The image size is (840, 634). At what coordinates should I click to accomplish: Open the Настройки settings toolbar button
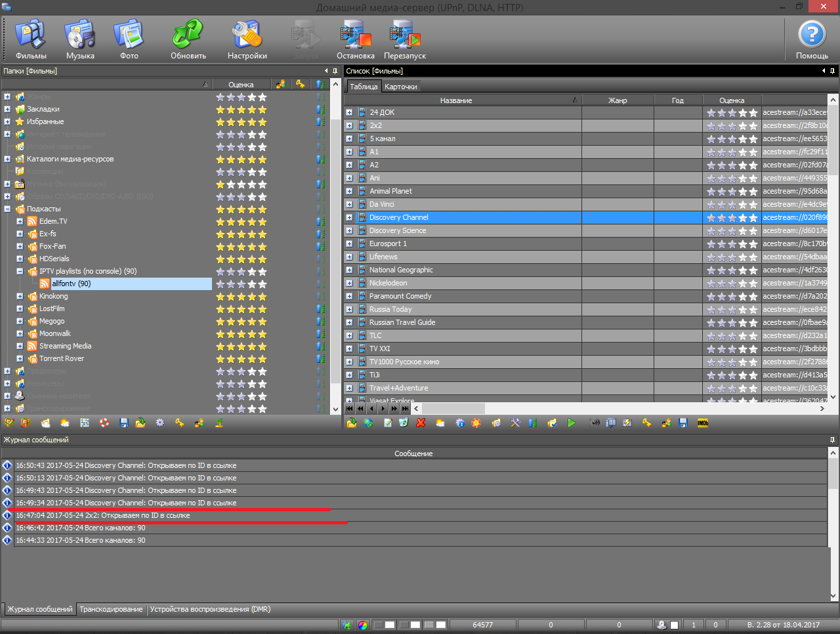247,39
